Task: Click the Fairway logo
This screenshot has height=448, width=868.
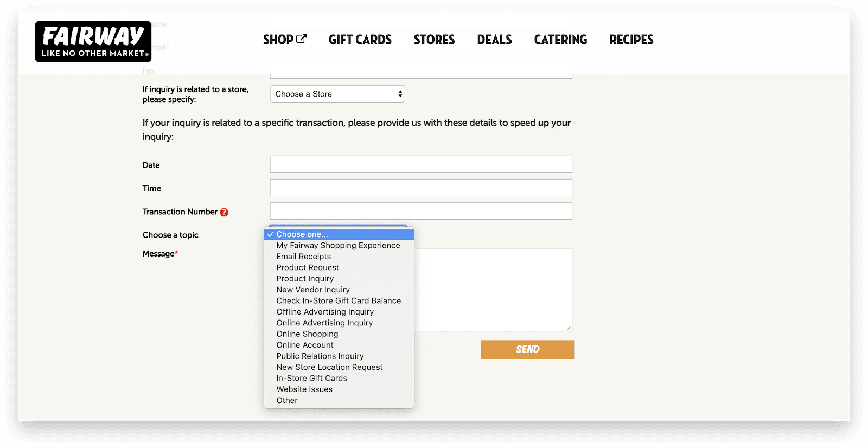Action: pyautogui.click(x=93, y=42)
